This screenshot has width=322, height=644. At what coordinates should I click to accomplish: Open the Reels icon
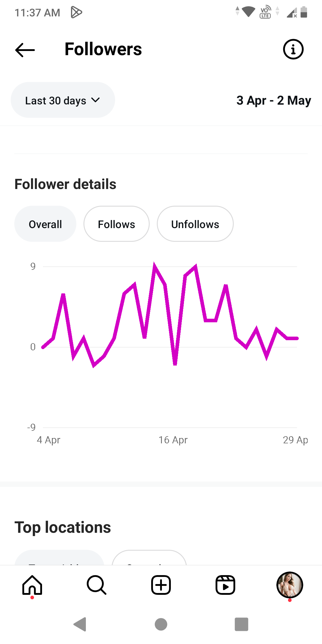tap(225, 585)
